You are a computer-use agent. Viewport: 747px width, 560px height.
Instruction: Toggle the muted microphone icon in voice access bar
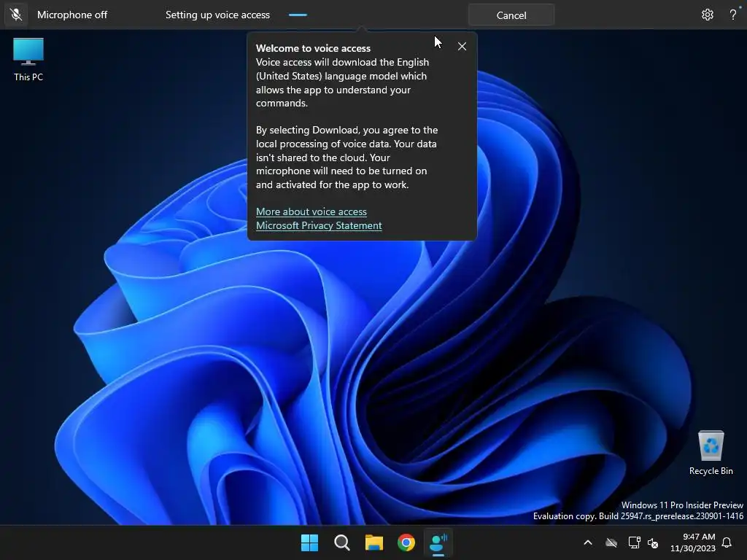pos(16,15)
